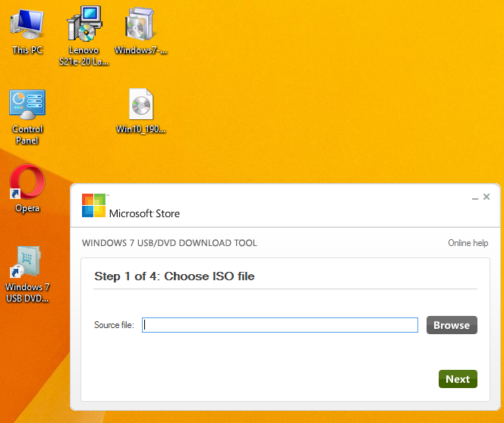Viewport: 504px width, 423px height.
Task: Click the Microsoft Store logo
Action: pos(131,206)
